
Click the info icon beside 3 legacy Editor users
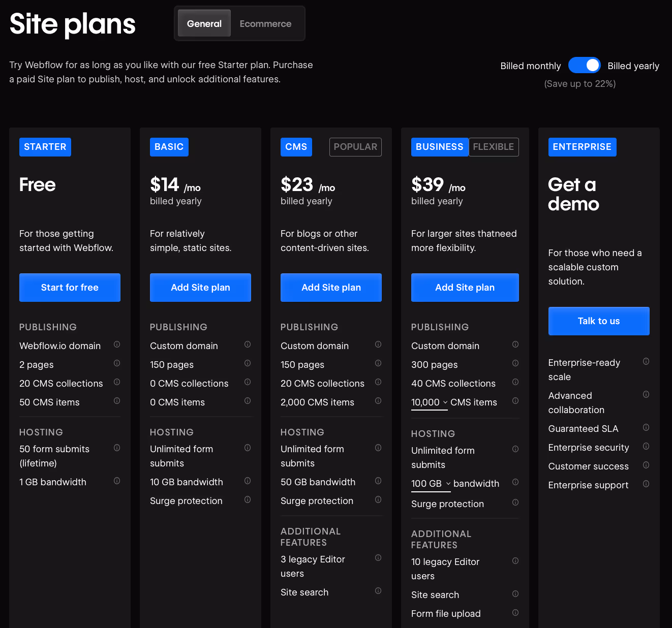tap(378, 558)
